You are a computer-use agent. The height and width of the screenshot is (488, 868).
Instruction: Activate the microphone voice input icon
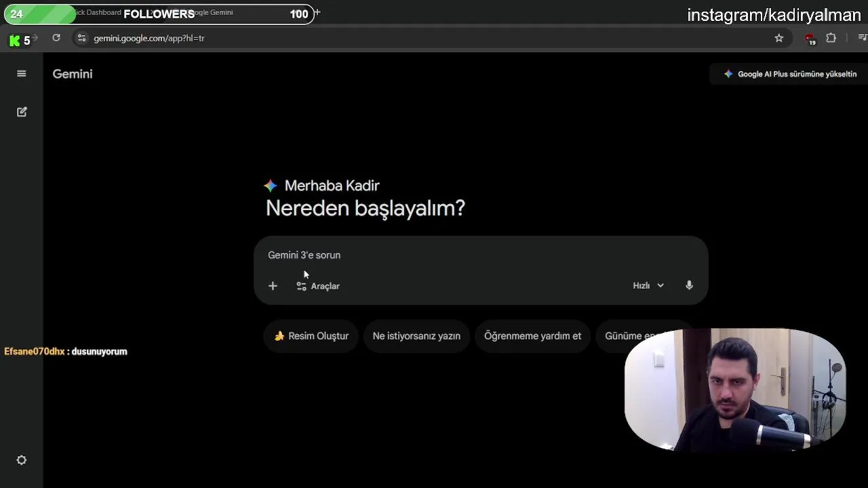(689, 285)
